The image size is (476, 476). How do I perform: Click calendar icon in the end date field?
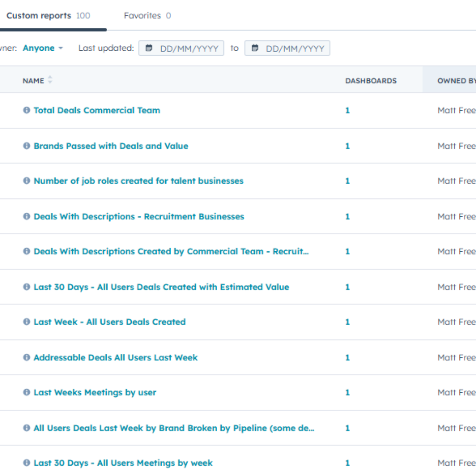tap(255, 48)
